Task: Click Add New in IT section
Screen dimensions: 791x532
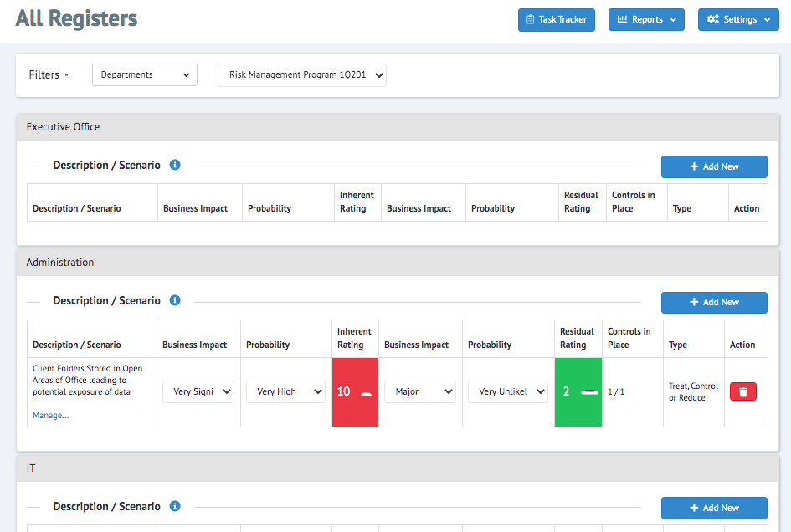Action: 714,508
